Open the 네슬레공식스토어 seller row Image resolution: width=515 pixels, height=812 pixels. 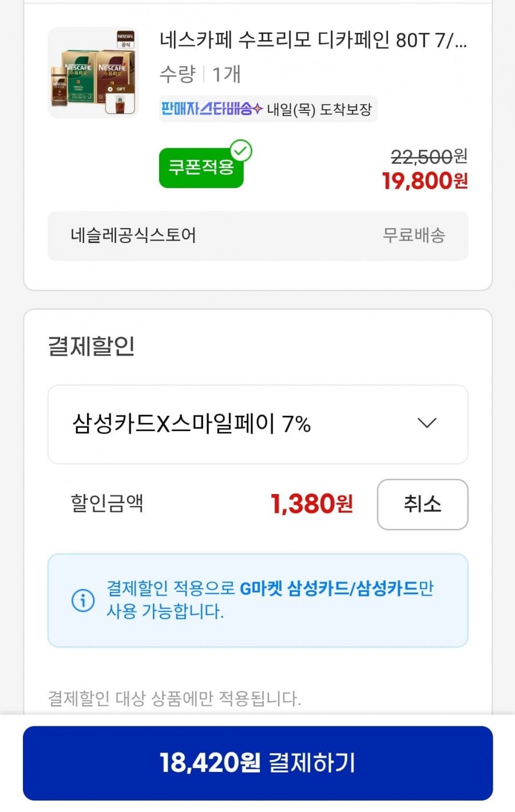point(257,236)
